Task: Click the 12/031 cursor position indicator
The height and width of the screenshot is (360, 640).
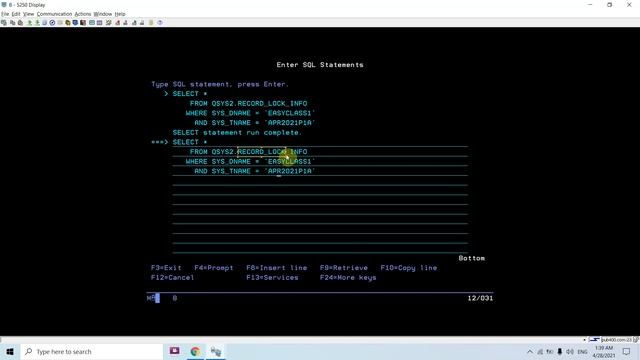Action: [x=480, y=298]
